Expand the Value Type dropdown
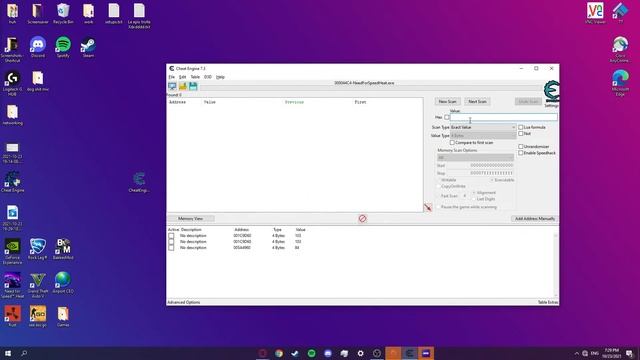The image size is (640, 360). (x=483, y=136)
